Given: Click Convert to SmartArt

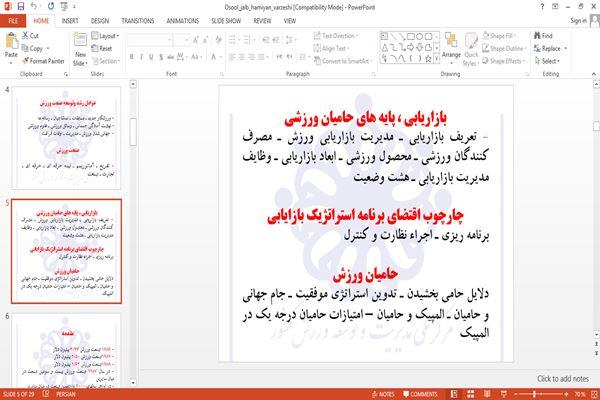Looking at the screenshot, I should (x=343, y=61).
